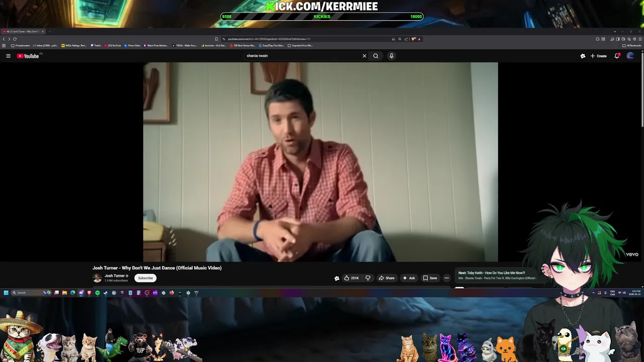Open the 'Next: Toby Keith' playlist panel
The image size is (644, 362).
point(496,276)
